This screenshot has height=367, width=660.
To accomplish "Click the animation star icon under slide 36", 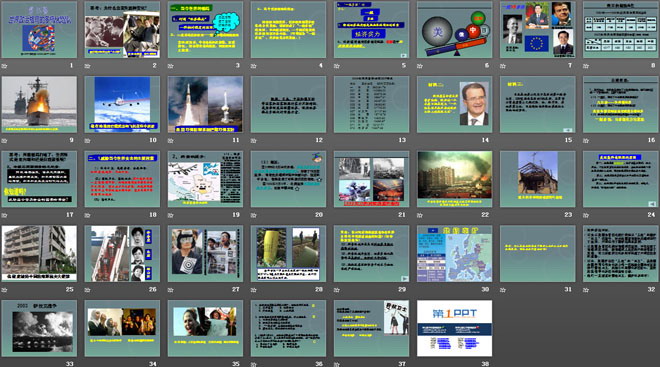I will point(253,364).
